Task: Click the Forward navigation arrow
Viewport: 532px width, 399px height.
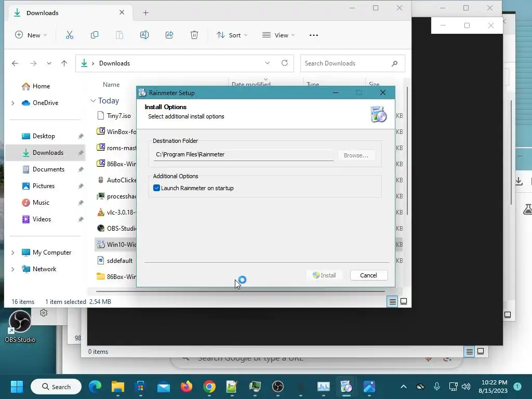Action: click(x=33, y=63)
